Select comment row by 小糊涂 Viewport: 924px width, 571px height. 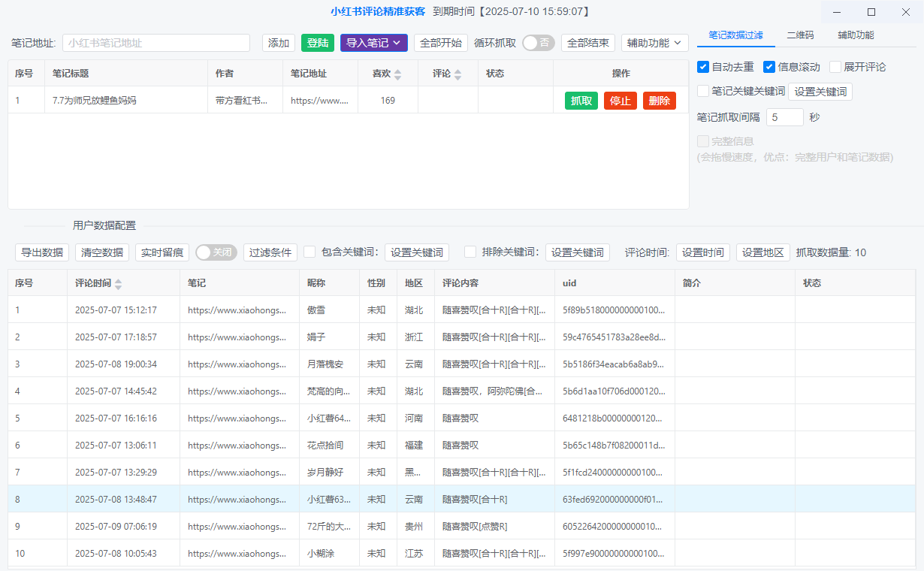461,553
